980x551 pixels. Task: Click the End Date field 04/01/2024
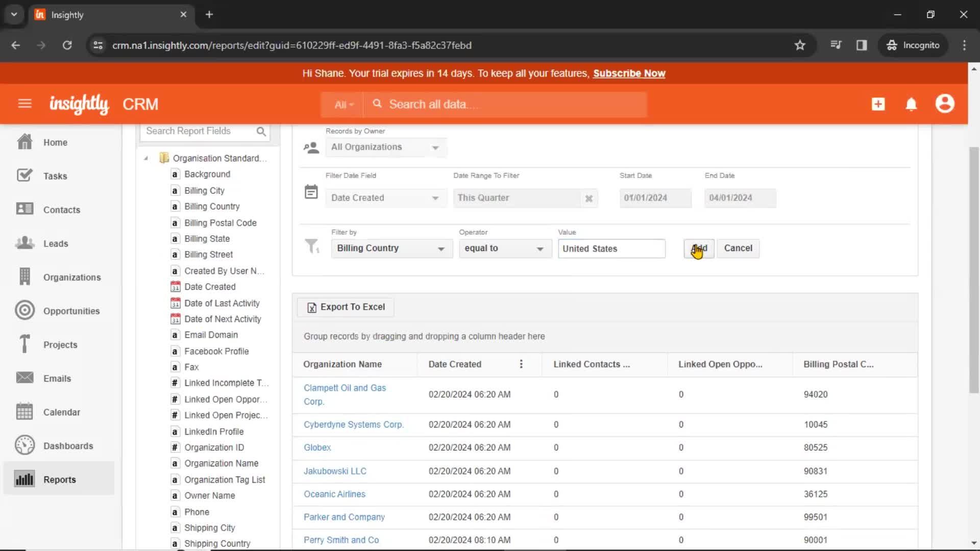[x=740, y=198]
